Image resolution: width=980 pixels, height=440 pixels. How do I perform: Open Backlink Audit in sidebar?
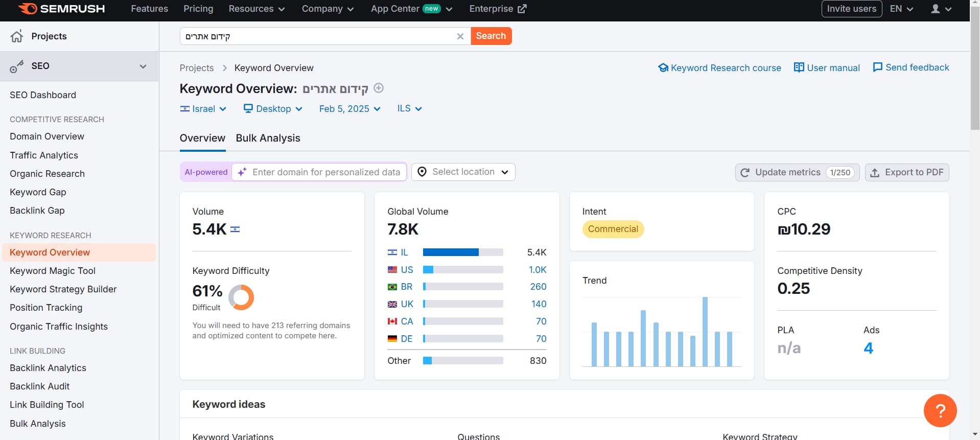(40, 386)
